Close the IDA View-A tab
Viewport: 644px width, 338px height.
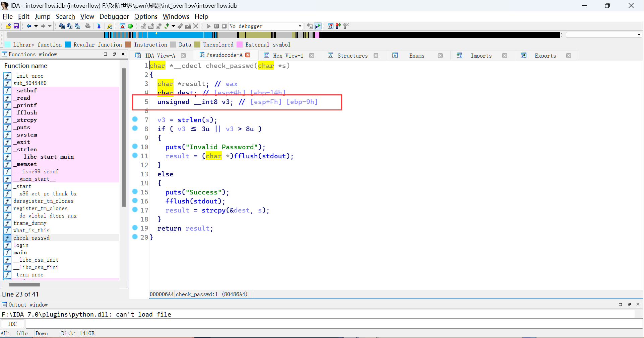coord(183,56)
